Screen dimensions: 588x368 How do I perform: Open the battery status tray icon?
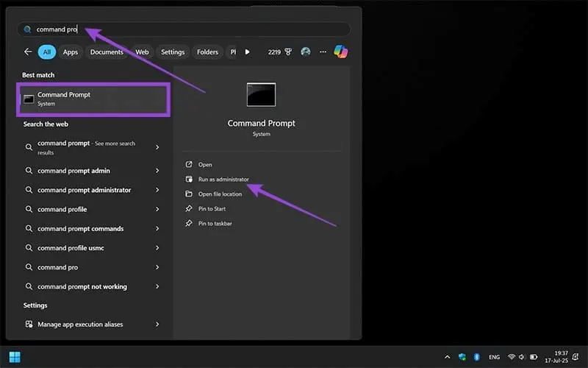pyautogui.click(x=534, y=357)
